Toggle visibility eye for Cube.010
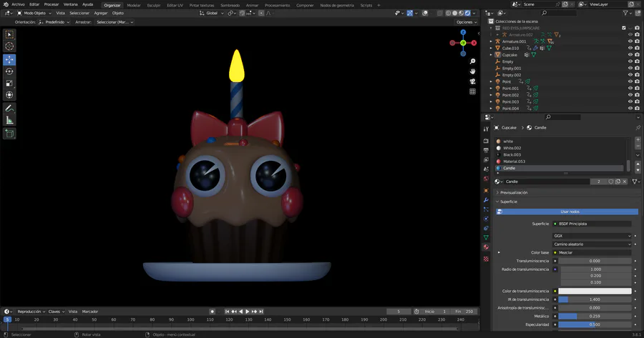 [x=630, y=48]
